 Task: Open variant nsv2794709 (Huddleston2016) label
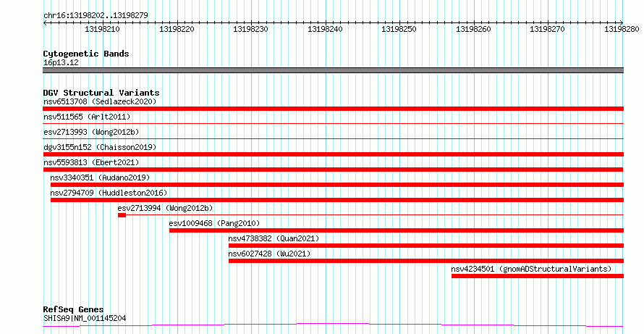point(109,193)
